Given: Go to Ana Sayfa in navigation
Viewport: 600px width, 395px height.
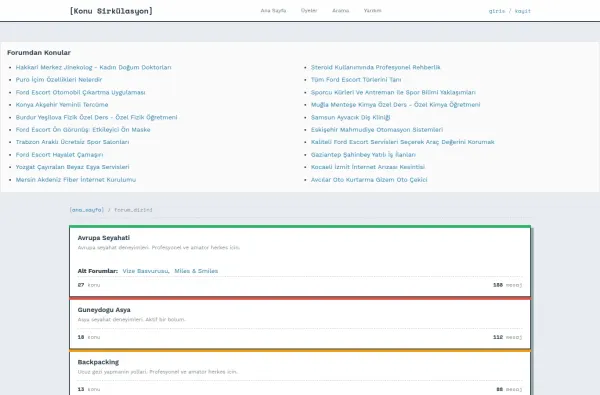Looking at the screenshot, I should click(x=273, y=11).
